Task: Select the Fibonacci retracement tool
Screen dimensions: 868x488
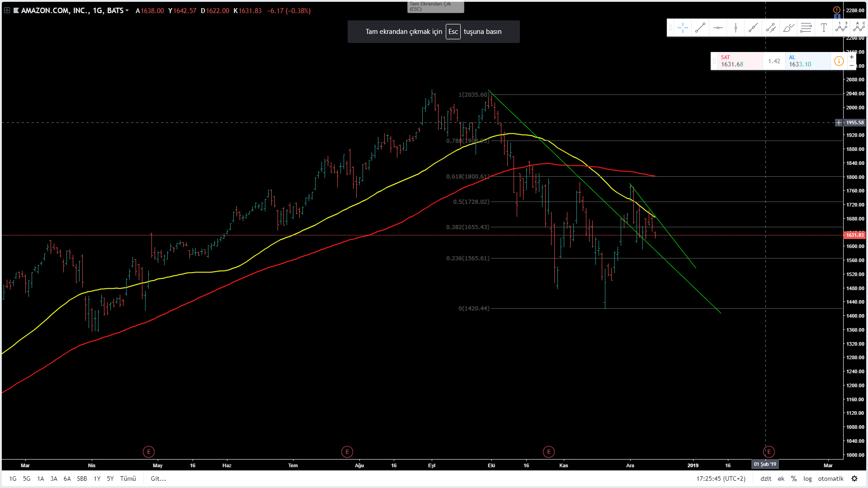Action: tap(806, 28)
